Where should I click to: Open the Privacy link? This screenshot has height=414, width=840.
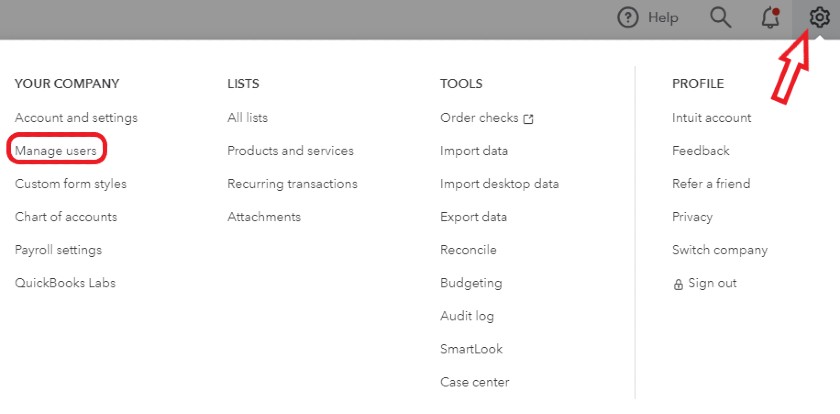[x=693, y=217]
